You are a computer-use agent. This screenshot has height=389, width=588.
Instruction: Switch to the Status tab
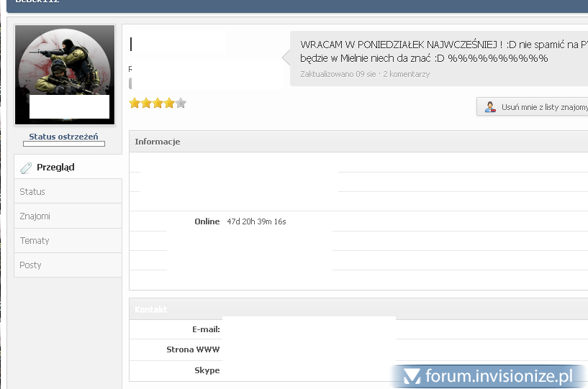click(32, 192)
